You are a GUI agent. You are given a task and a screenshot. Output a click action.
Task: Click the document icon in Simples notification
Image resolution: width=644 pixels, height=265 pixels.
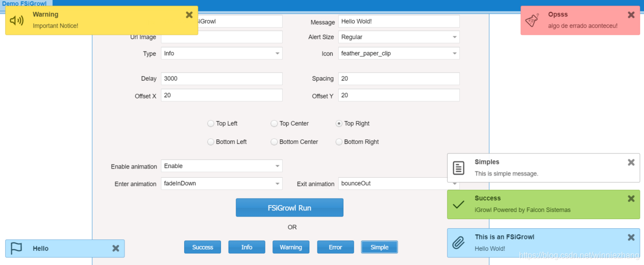click(459, 167)
